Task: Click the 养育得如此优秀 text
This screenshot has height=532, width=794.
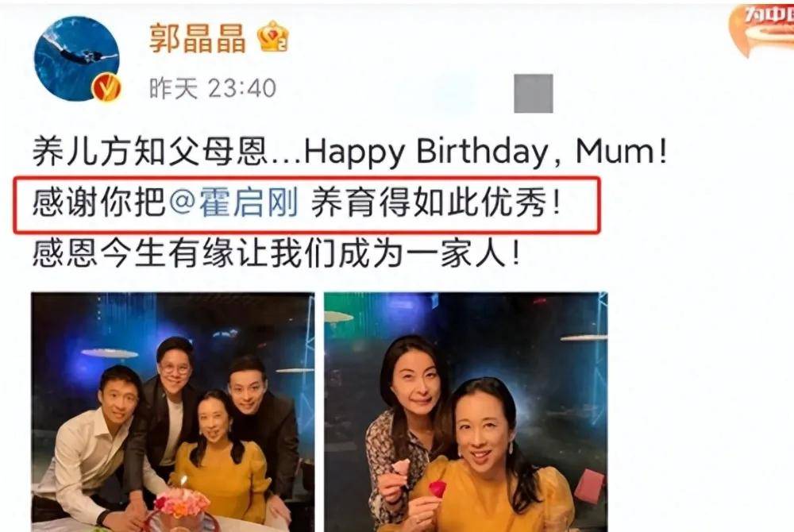Action: click(x=436, y=203)
